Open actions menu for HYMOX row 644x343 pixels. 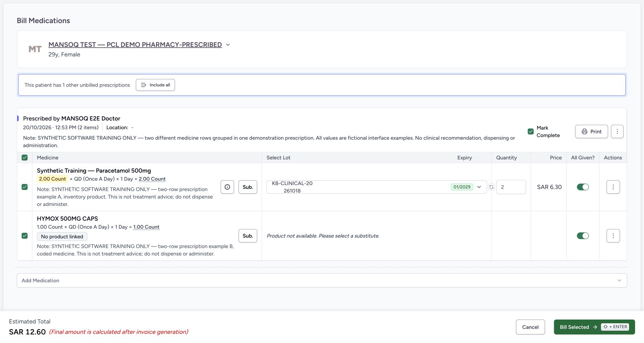[x=613, y=236]
